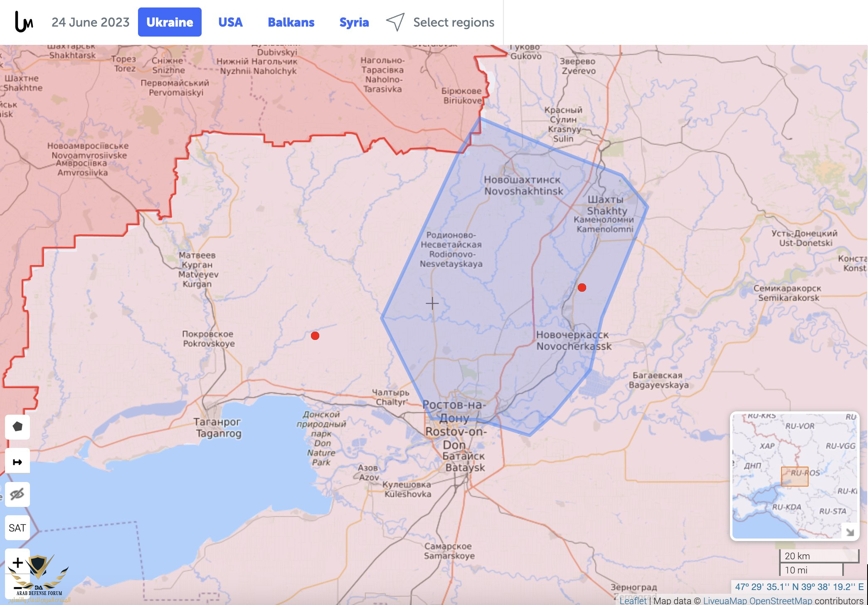Click the paper plane location icon

tap(395, 22)
